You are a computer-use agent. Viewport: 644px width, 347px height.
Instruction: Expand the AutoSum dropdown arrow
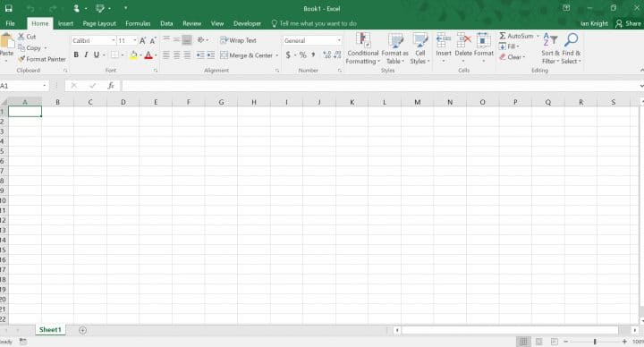(538, 36)
